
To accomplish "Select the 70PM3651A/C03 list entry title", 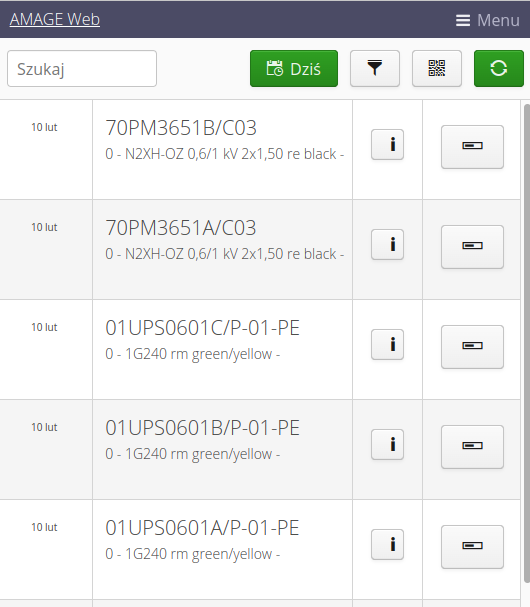I will coord(181,228).
